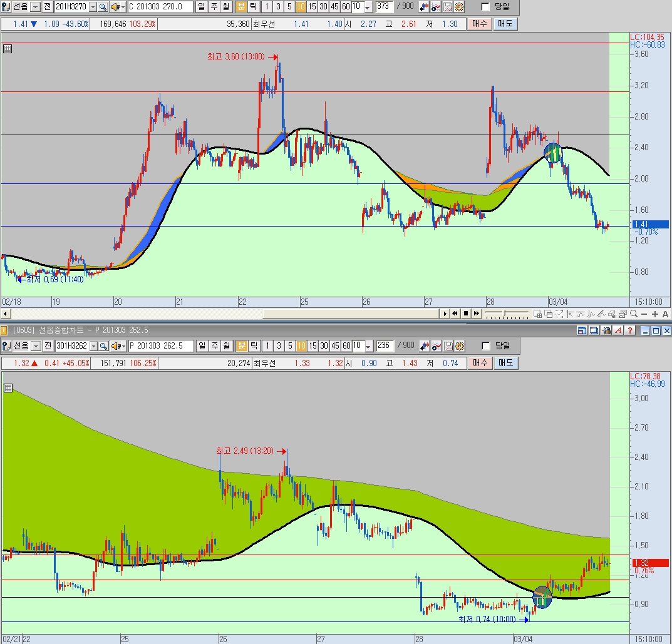Toggle the 틱 tick chart mode in top toolbar

(x=252, y=7)
